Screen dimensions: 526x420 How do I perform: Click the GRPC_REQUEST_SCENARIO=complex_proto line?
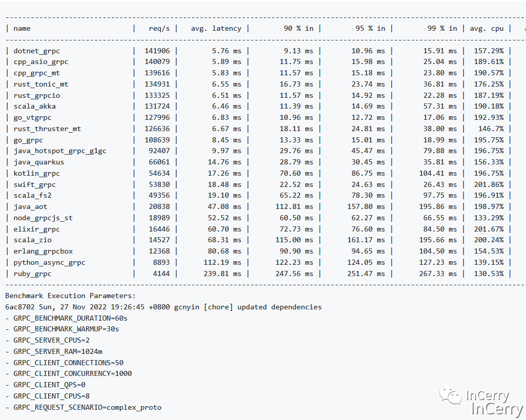tap(87, 407)
